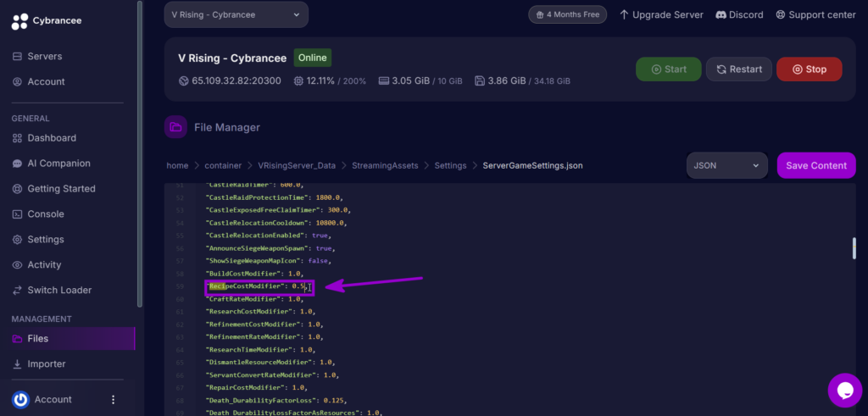Click the Settings gear icon
Image resolution: width=868 pixels, height=416 pixels.
[17, 240]
